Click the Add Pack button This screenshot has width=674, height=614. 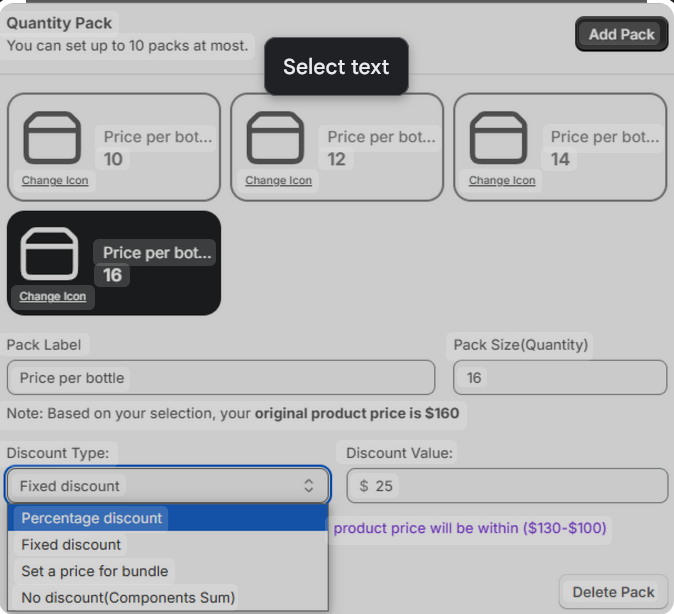coord(622,34)
